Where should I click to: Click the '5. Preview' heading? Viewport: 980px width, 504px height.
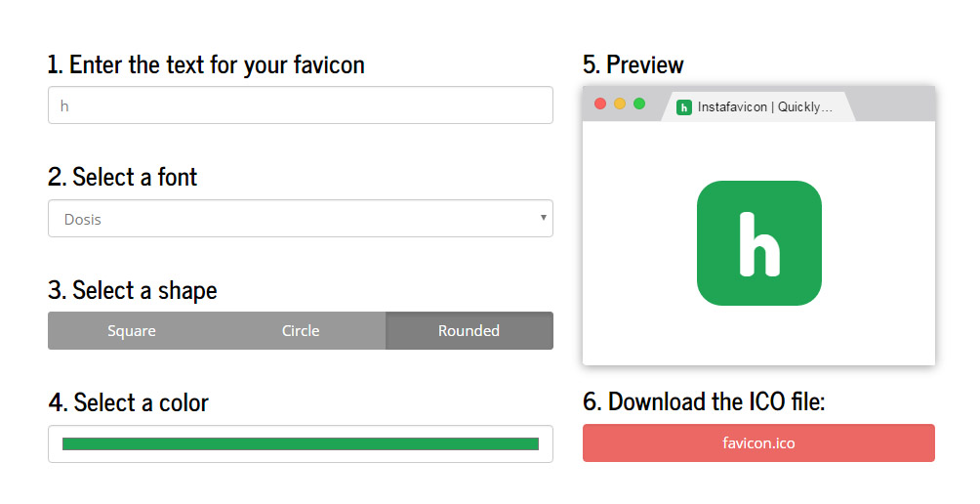[633, 65]
